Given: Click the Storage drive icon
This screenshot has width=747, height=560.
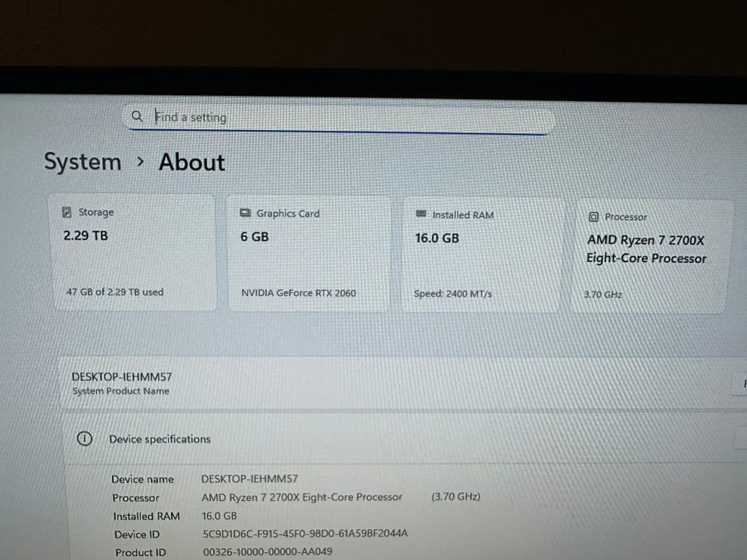Looking at the screenshot, I should click(x=67, y=212).
